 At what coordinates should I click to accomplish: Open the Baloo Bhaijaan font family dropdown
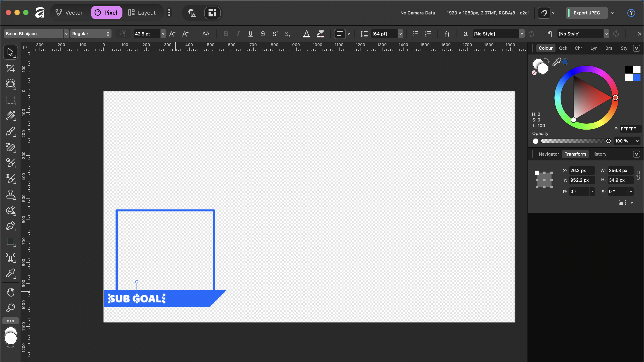tap(66, 33)
